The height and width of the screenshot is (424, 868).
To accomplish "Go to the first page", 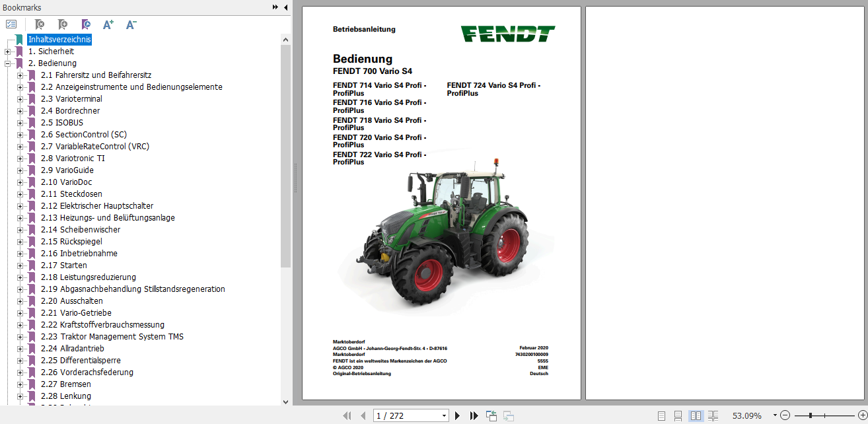I will [347, 415].
